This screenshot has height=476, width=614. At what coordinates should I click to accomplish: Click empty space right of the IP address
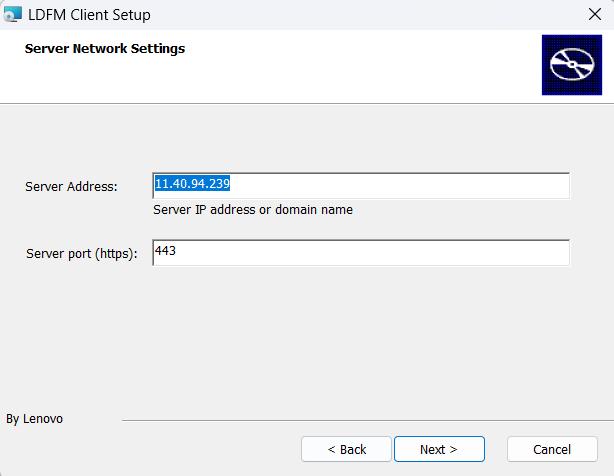pos(420,185)
